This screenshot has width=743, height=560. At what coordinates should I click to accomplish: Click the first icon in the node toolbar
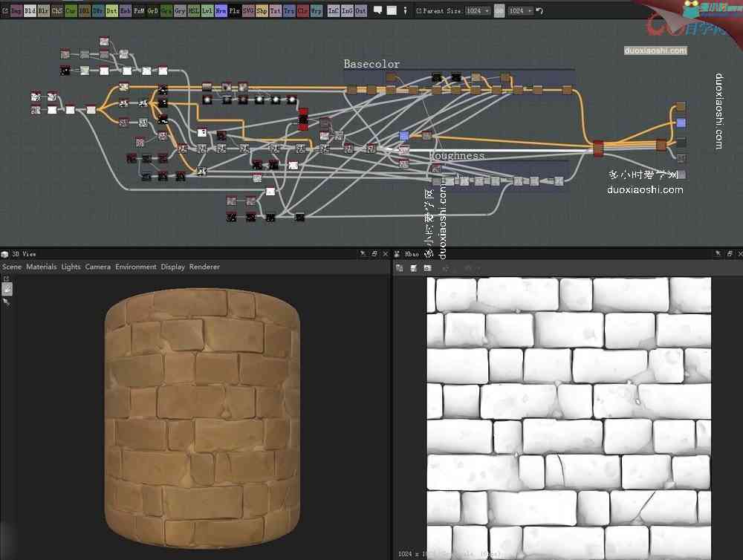tap(5, 10)
